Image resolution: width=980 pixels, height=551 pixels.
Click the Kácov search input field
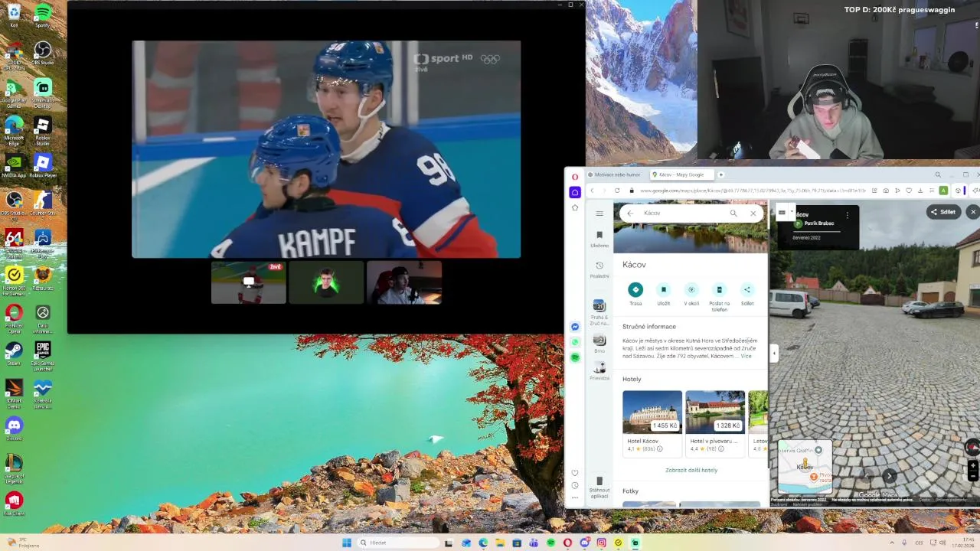pos(681,214)
